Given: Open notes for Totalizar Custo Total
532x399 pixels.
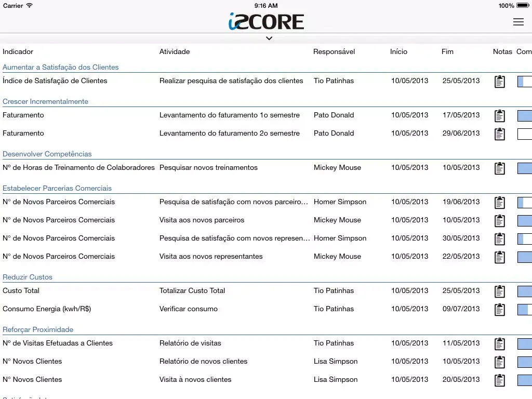Looking at the screenshot, I should click(x=499, y=291).
